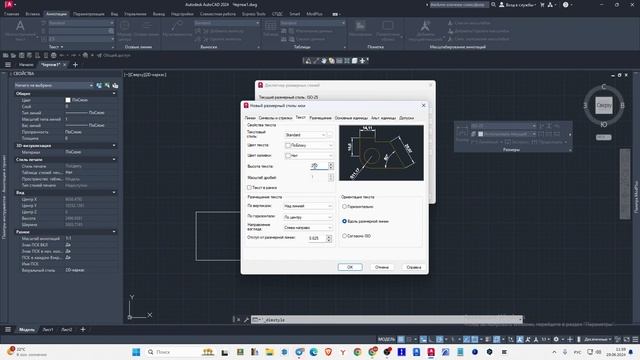The image size is (640, 360).
Task: Increase text height with stepper arrow
Action: pos(331,164)
